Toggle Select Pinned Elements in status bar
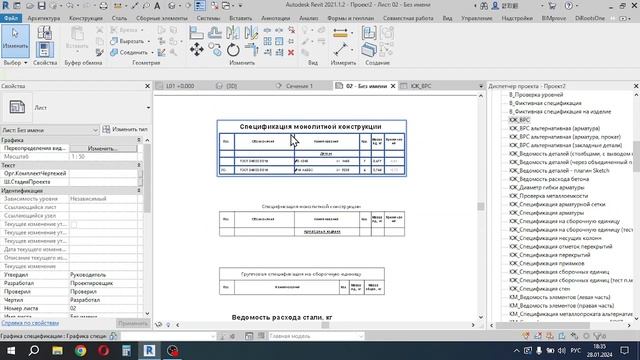Viewport: 640px width, 360px height. pyautogui.click(x=550, y=336)
